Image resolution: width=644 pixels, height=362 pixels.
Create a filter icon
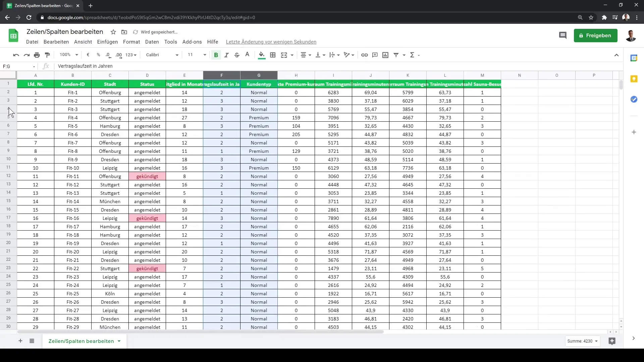pos(396,55)
